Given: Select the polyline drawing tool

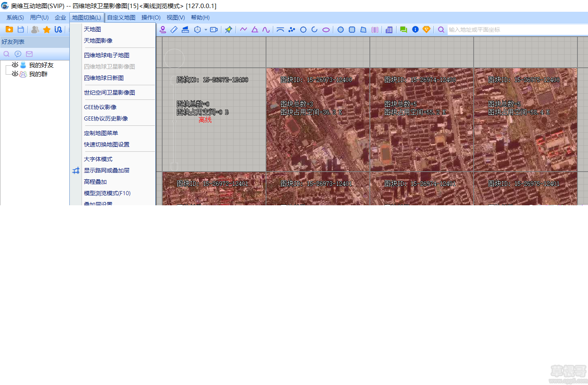Looking at the screenshot, I should point(243,30).
